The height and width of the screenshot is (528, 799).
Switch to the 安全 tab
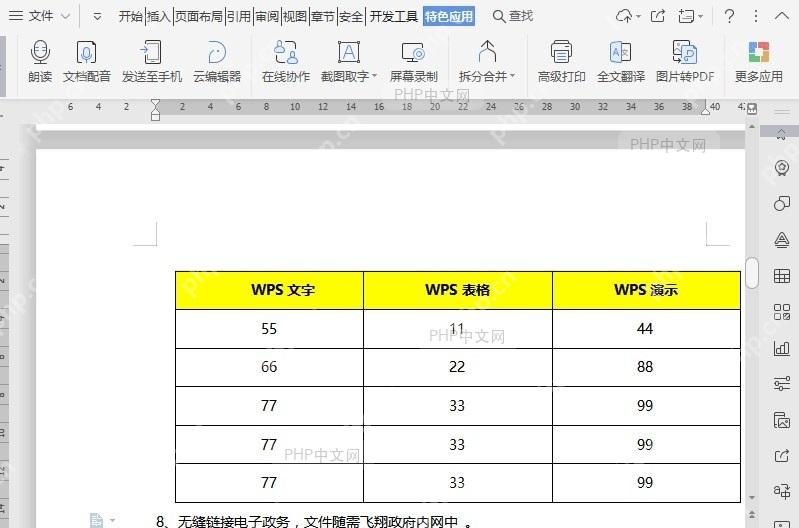point(351,17)
